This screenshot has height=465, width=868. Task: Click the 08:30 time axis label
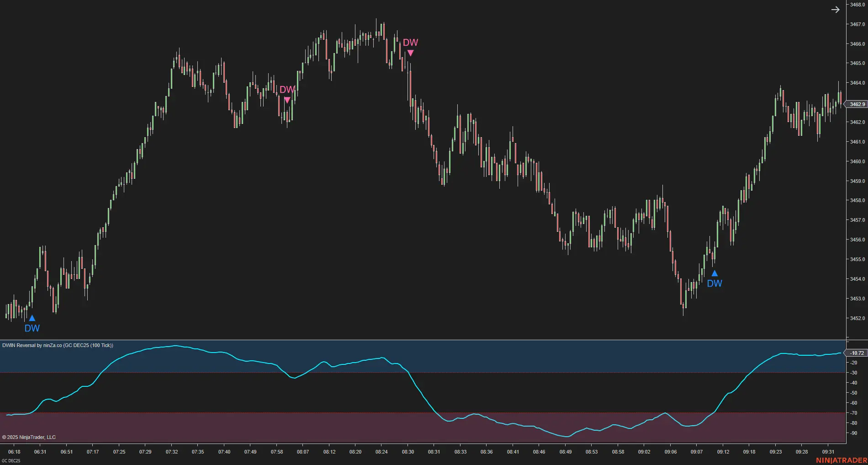coord(408,452)
